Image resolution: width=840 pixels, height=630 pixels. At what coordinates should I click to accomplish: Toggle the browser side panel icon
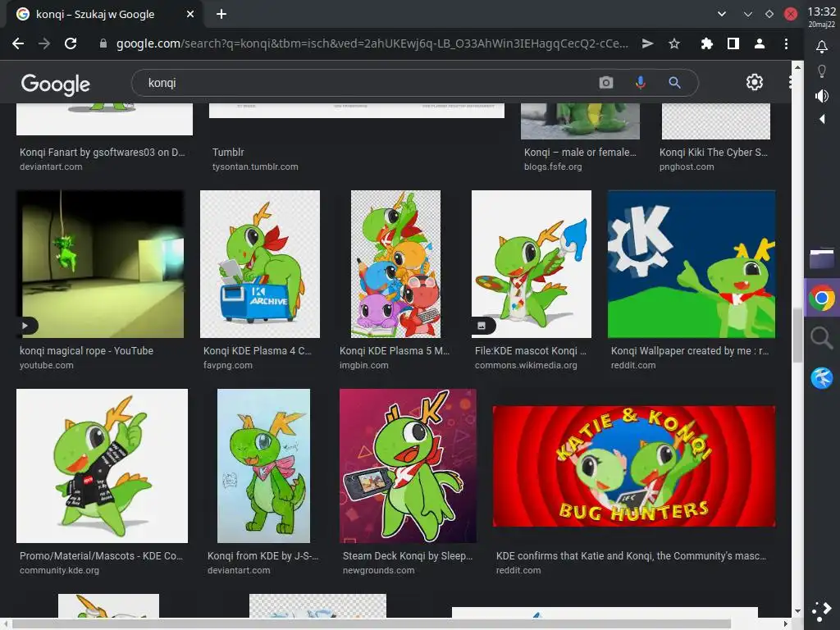pos(733,43)
